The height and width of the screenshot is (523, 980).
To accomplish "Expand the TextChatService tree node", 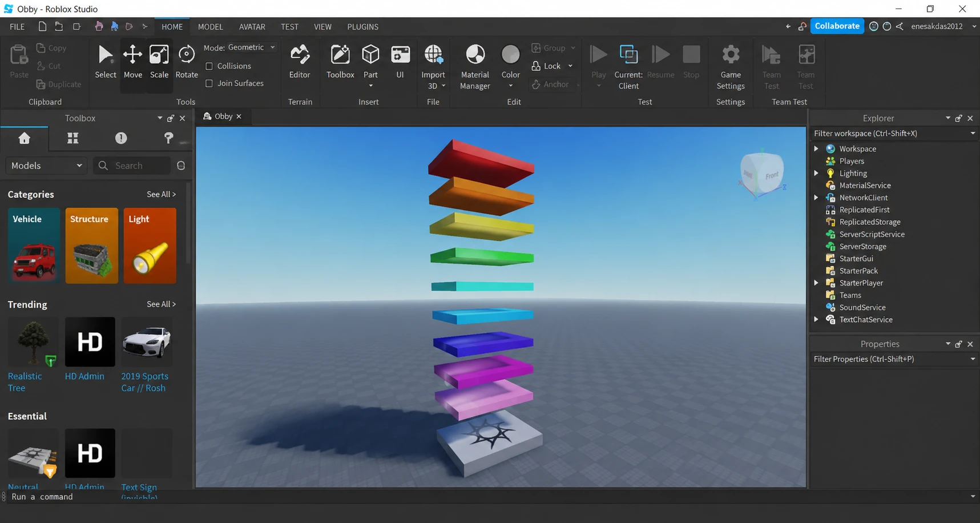I will pyautogui.click(x=816, y=319).
